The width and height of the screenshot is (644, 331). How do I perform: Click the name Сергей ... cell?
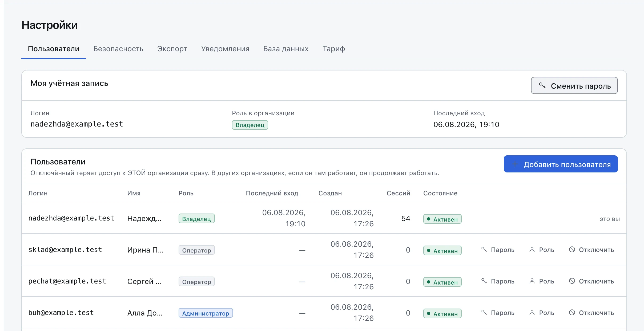[x=144, y=281]
